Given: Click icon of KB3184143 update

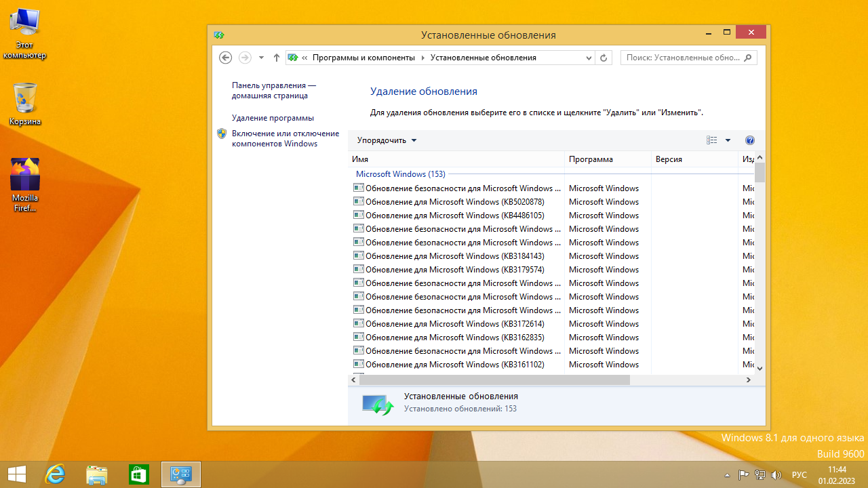Looking at the screenshot, I should tap(359, 256).
